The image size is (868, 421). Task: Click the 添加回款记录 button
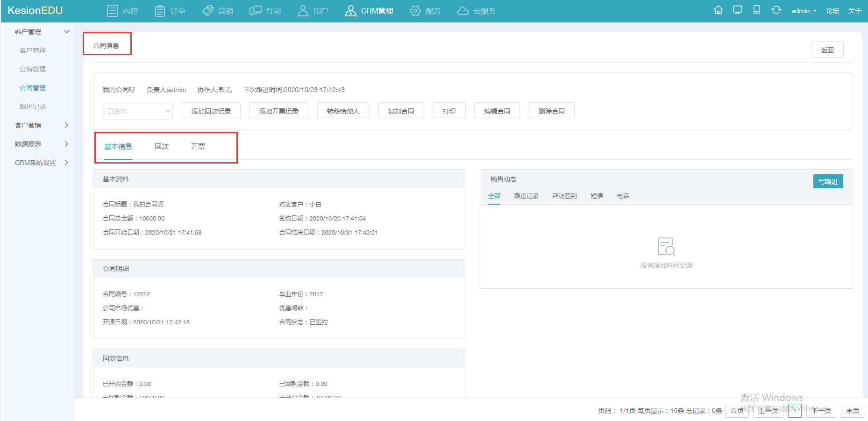(x=211, y=111)
